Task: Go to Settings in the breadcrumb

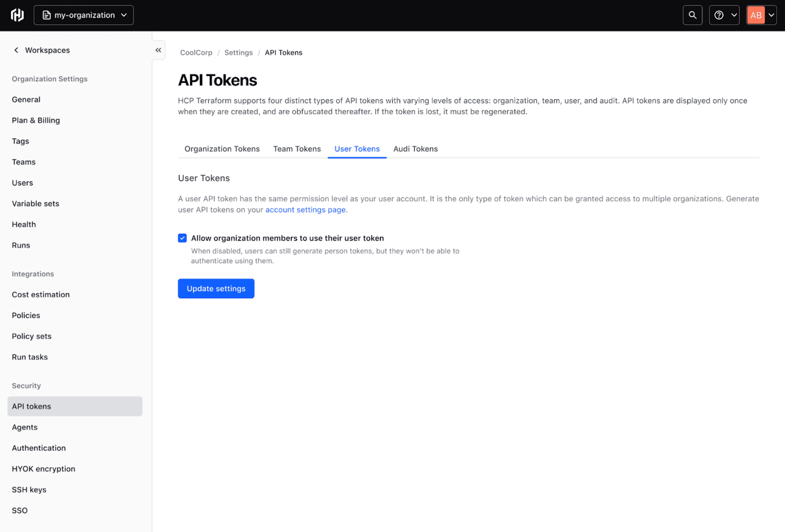Action: pyautogui.click(x=238, y=53)
